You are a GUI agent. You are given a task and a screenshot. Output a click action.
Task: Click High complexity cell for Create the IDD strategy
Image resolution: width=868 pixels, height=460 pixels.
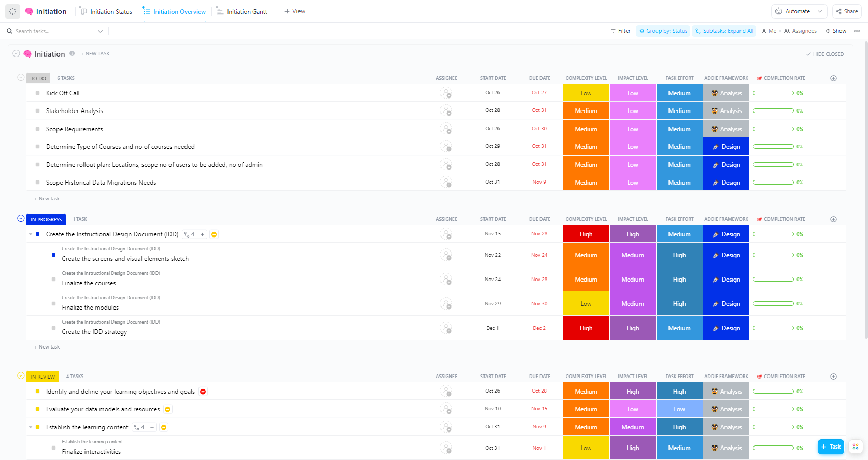[x=586, y=328]
